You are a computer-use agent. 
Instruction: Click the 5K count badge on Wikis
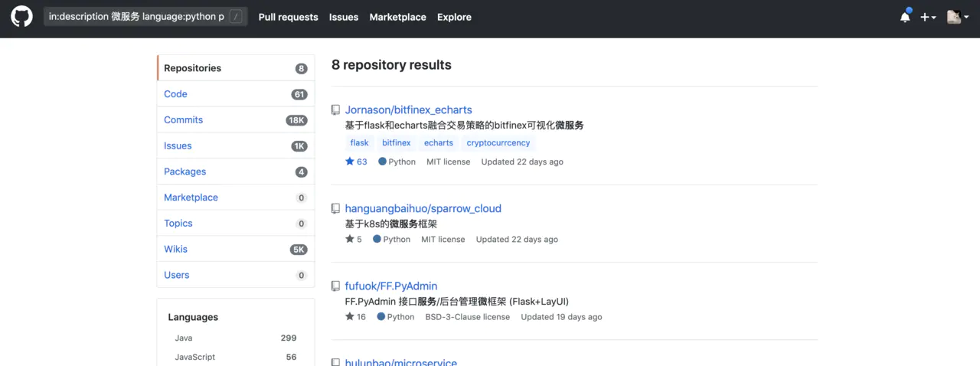pos(299,250)
